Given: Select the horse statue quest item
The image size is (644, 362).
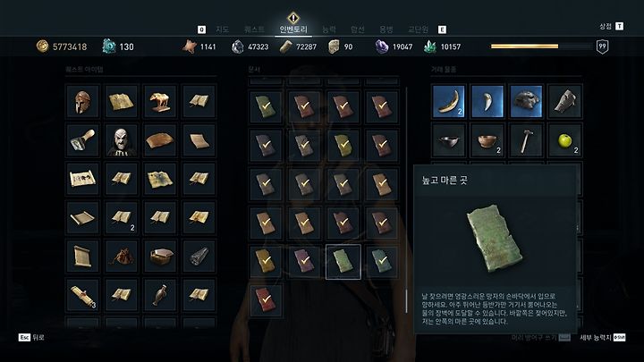Looking at the screenshot, I should pos(160,102).
